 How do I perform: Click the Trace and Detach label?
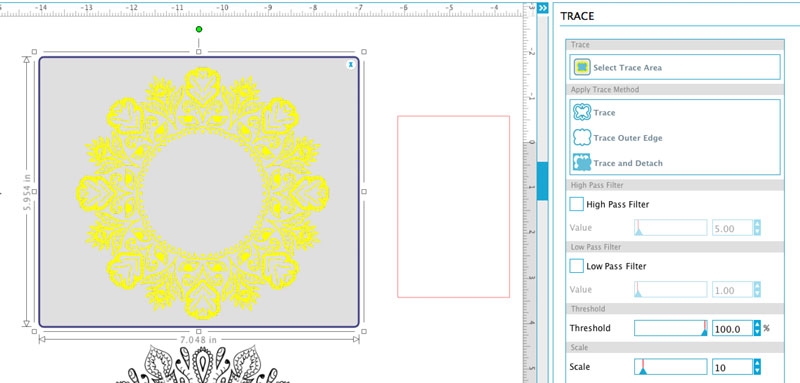(x=628, y=163)
